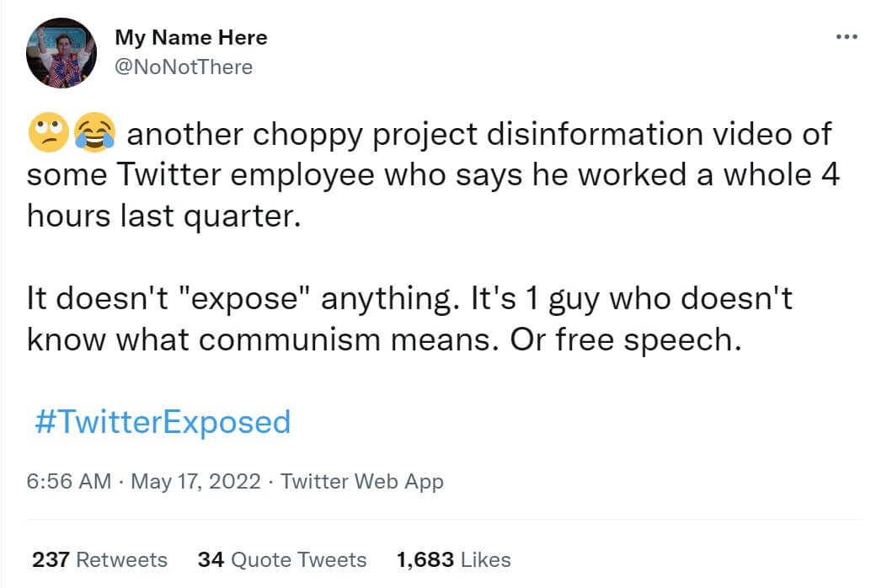View the 34 Quote Tweets
Screen dimensions: 876x588
[282, 559]
